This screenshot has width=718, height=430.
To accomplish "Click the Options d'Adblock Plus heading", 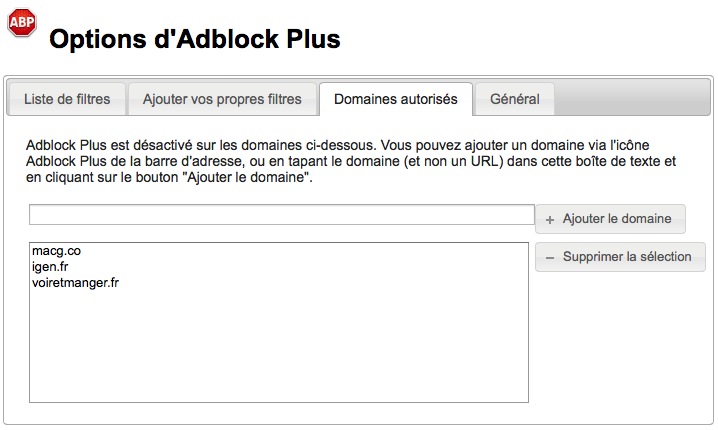I will coord(195,39).
